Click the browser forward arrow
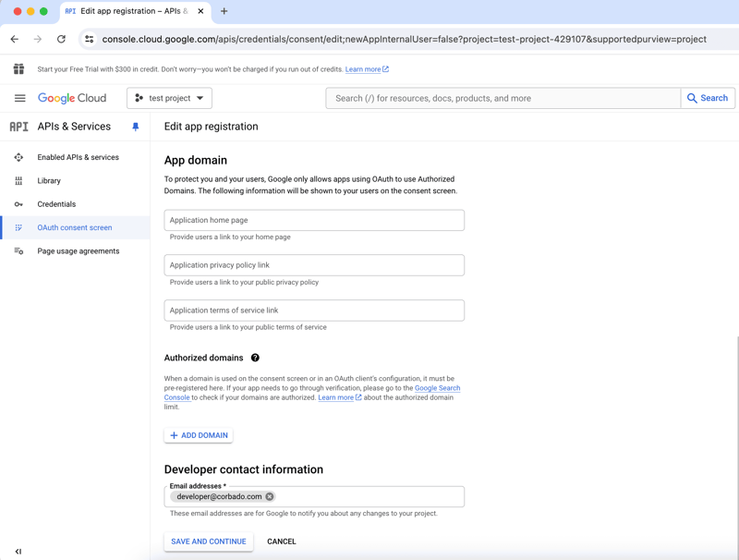 coord(38,39)
